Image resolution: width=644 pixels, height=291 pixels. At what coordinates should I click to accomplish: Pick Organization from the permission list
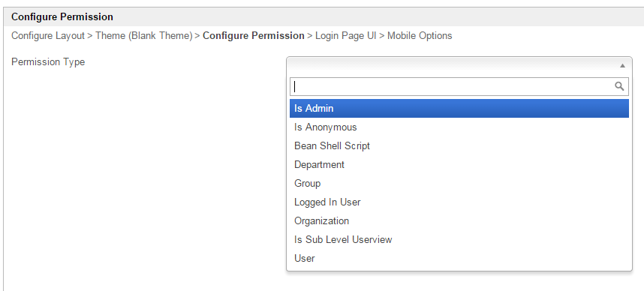click(x=459, y=220)
